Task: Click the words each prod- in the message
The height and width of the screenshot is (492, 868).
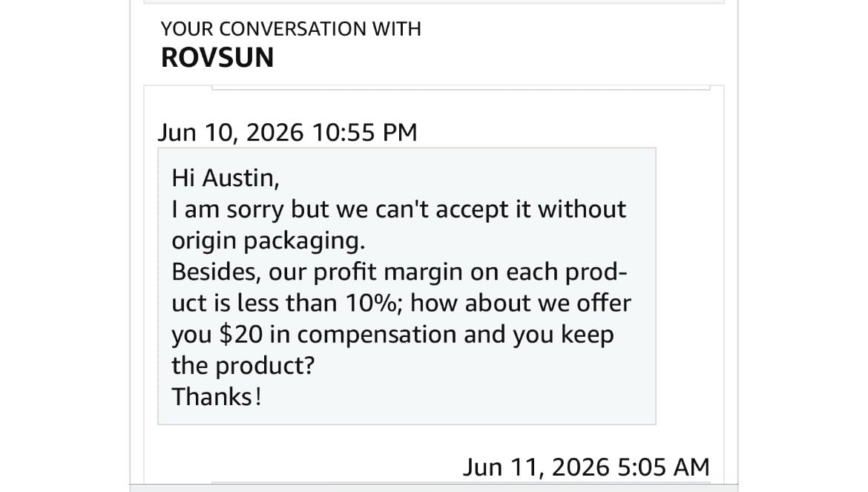Action: [566, 272]
